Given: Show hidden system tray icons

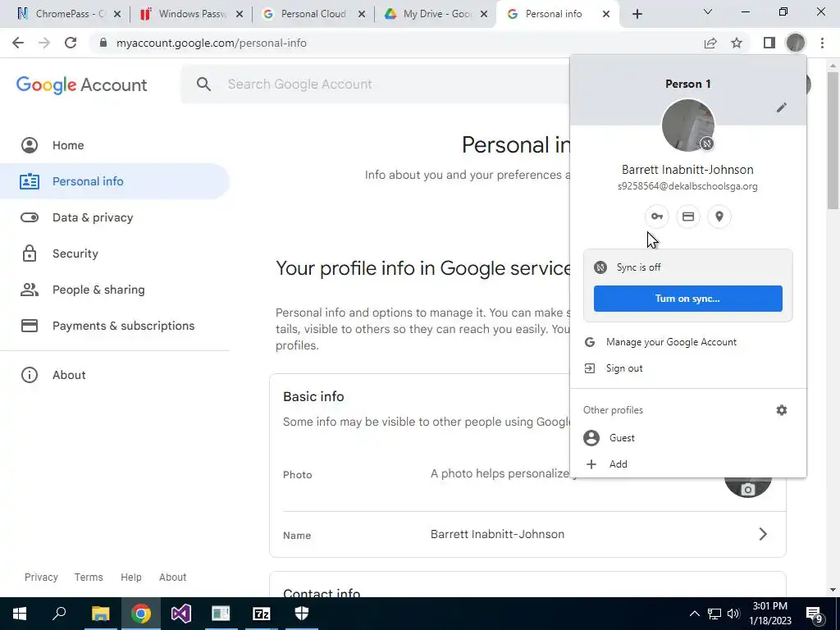Looking at the screenshot, I should click(x=694, y=614).
